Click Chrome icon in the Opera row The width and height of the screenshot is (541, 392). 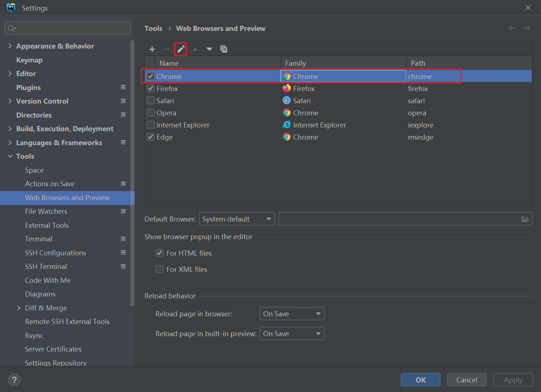287,113
